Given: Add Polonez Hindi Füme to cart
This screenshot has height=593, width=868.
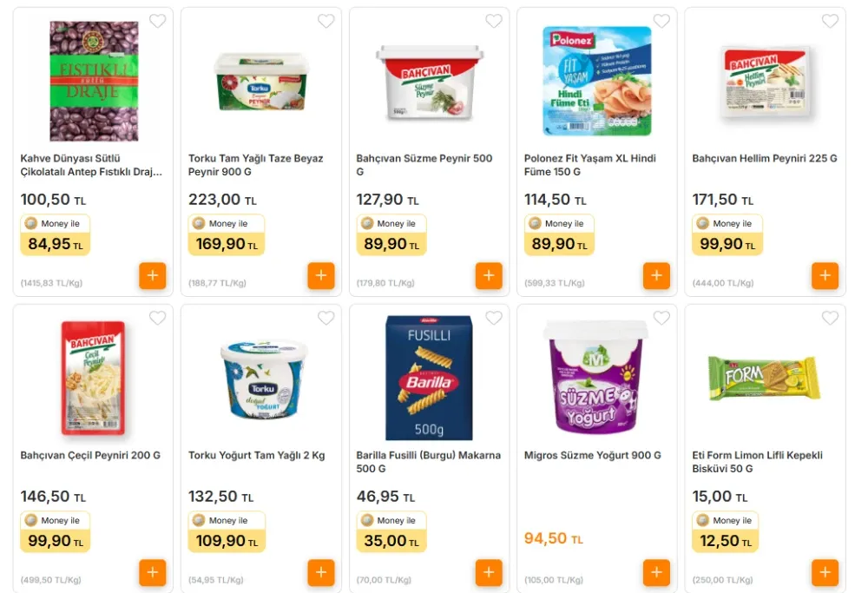Looking at the screenshot, I should 656,276.
